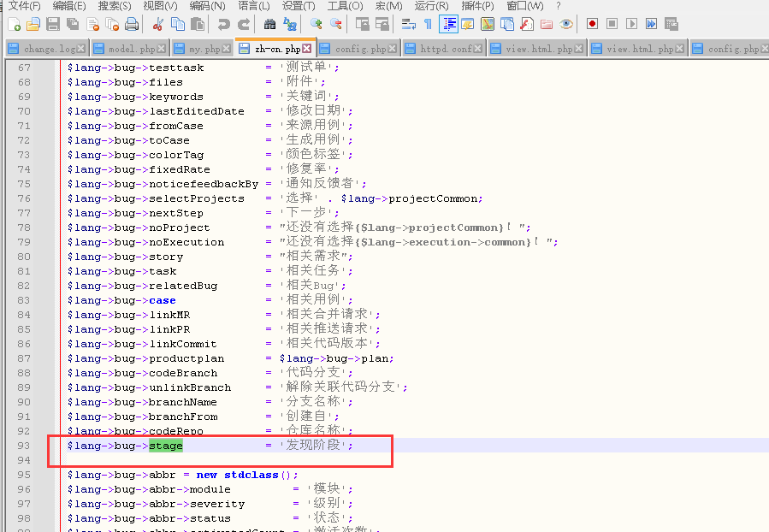769x532 pixels.
Task: Open the 插件(P) plugins menu
Action: click(477, 6)
